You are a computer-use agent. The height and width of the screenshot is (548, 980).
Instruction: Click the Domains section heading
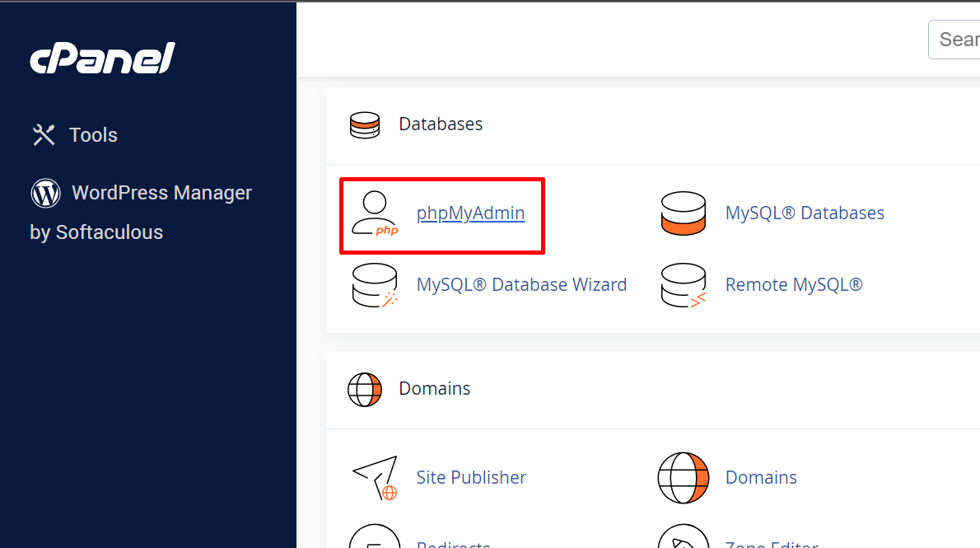click(434, 388)
